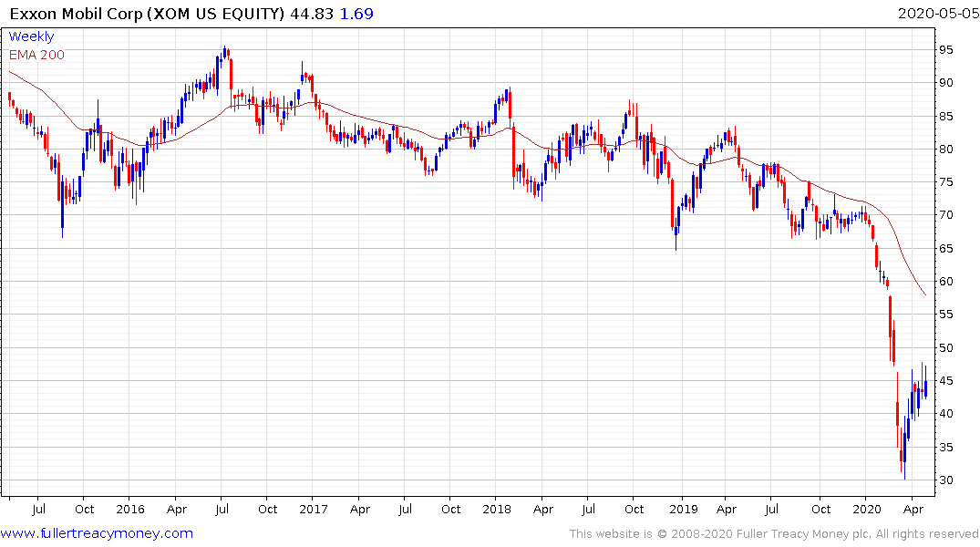Click the 'Oct' label just before 2019

634,510
